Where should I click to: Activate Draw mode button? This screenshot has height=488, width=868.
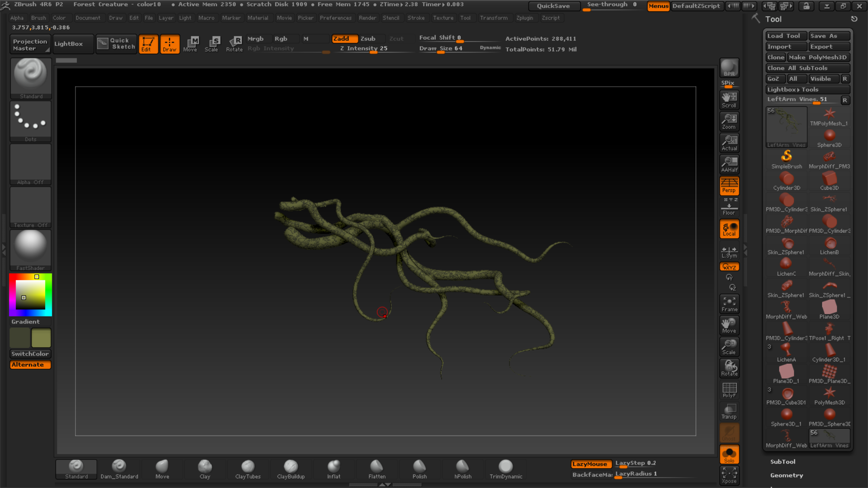170,44
